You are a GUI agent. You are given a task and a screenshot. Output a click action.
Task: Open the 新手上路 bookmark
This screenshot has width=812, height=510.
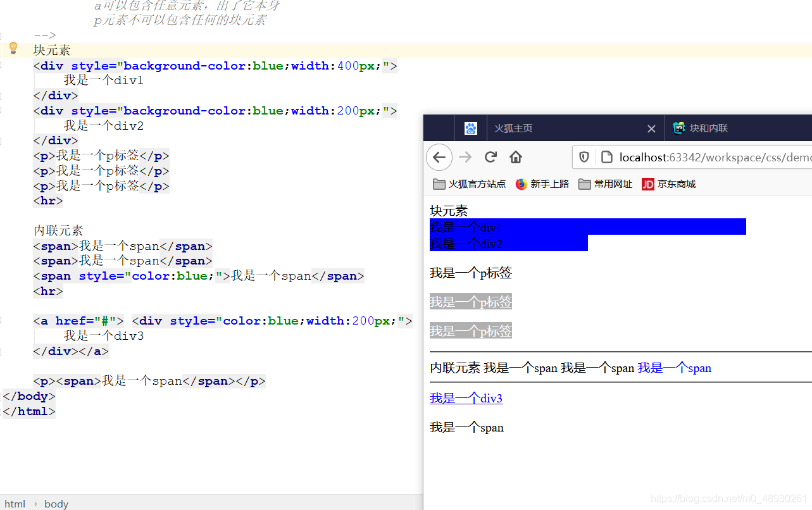(x=542, y=184)
